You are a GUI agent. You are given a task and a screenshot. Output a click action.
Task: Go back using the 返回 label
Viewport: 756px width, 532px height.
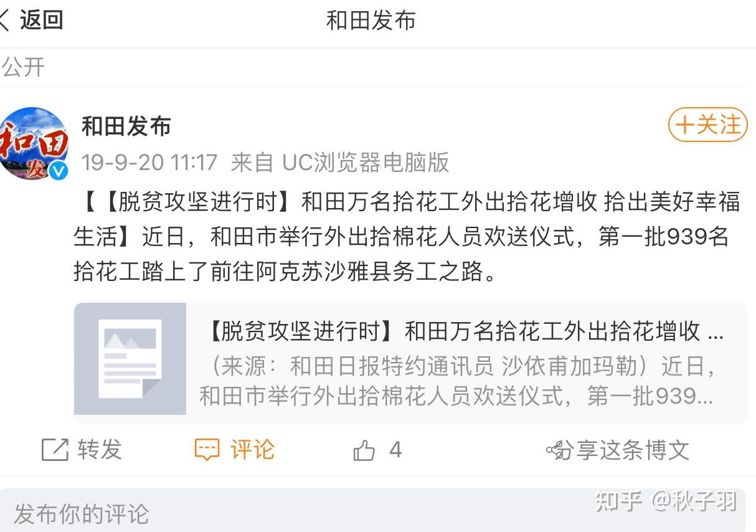tap(42, 20)
